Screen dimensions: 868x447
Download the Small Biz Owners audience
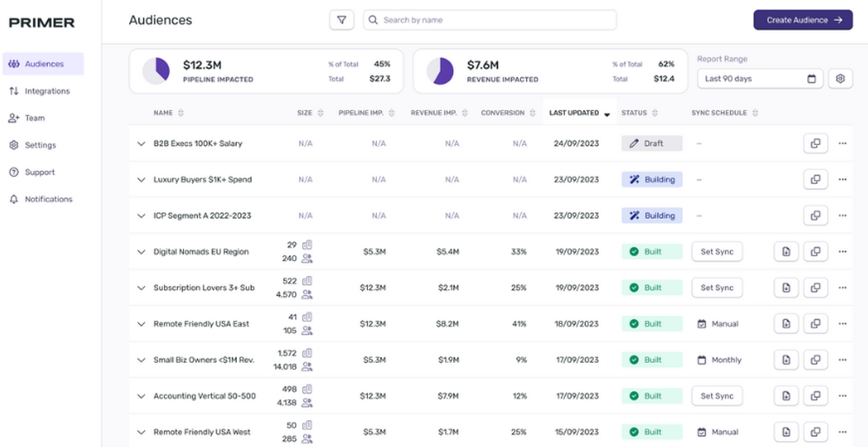pyautogui.click(x=786, y=359)
